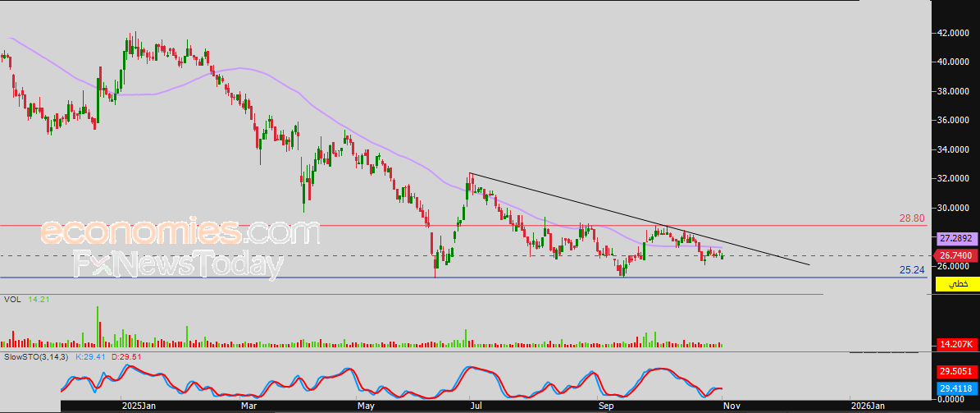The height and width of the screenshot is (413, 980).
Task: Select the red 29.5051 stochastic tag
Action: click(956, 371)
